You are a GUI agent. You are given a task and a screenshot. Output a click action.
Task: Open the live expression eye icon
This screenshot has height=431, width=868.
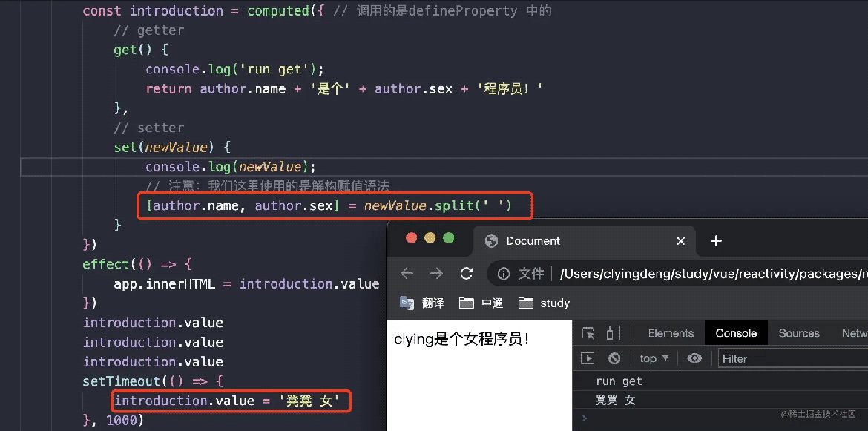[694, 358]
